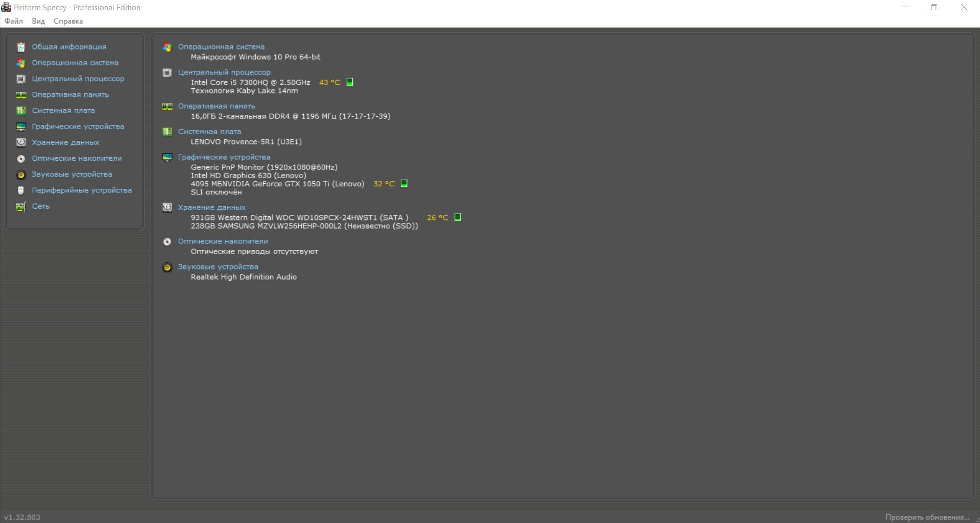Click the processor icon next to main Центральный процессор heading
Viewport: 980px width, 523px height.
point(167,72)
